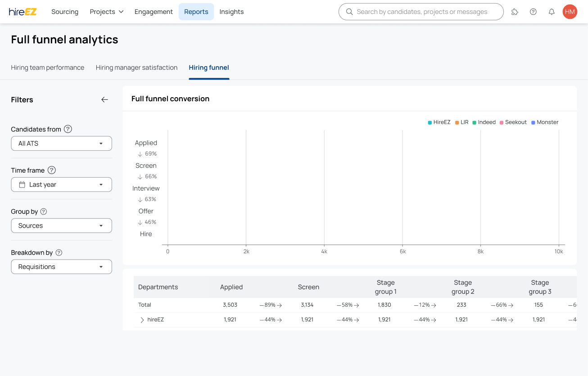Image resolution: width=588 pixels, height=376 pixels.
Task: Open the extensions puzzle icon
Action: click(x=515, y=12)
